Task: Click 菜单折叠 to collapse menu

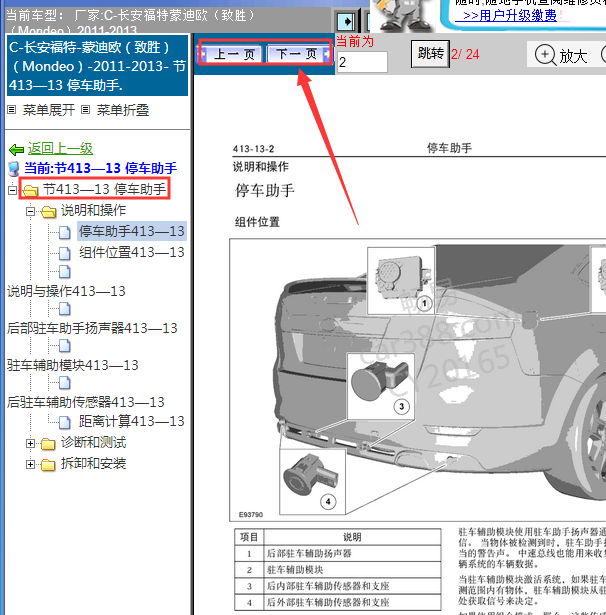Action: click(123, 110)
